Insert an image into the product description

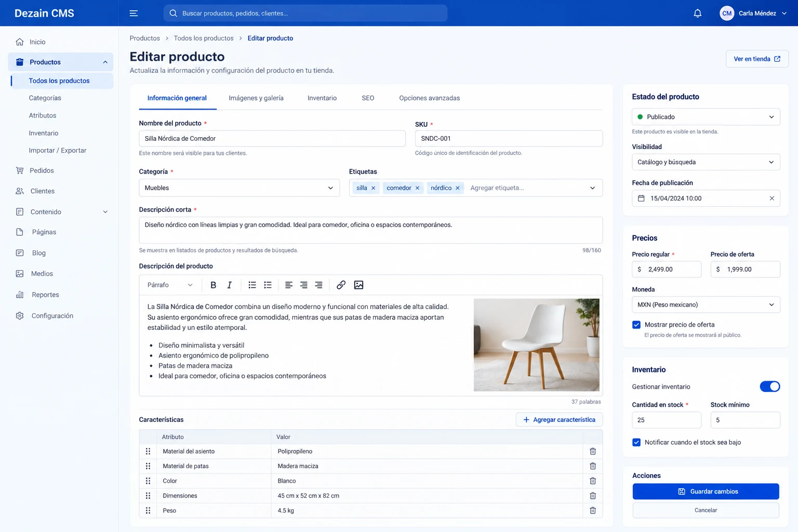click(x=358, y=285)
